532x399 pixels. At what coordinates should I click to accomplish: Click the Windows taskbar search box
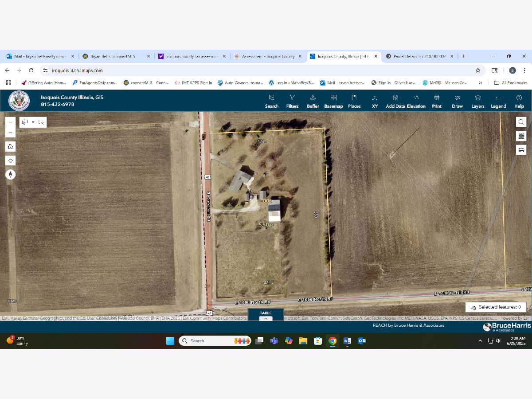pyautogui.click(x=206, y=340)
